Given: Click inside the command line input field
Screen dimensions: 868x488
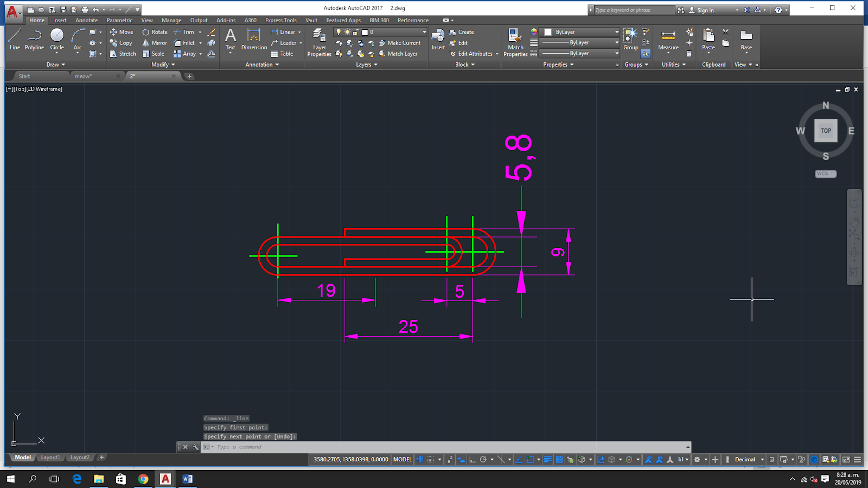Looking at the screenshot, I should tap(325, 447).
